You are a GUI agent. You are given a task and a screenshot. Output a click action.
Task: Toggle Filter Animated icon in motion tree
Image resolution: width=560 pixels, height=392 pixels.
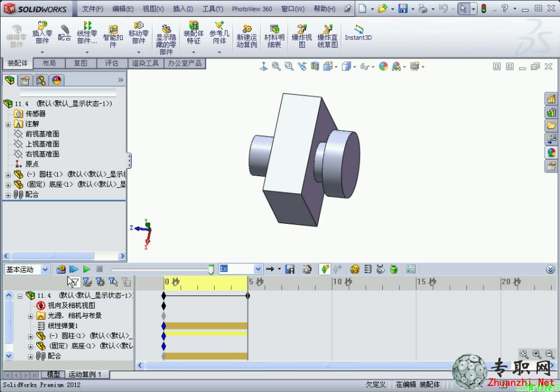click(x=87, y=282)
